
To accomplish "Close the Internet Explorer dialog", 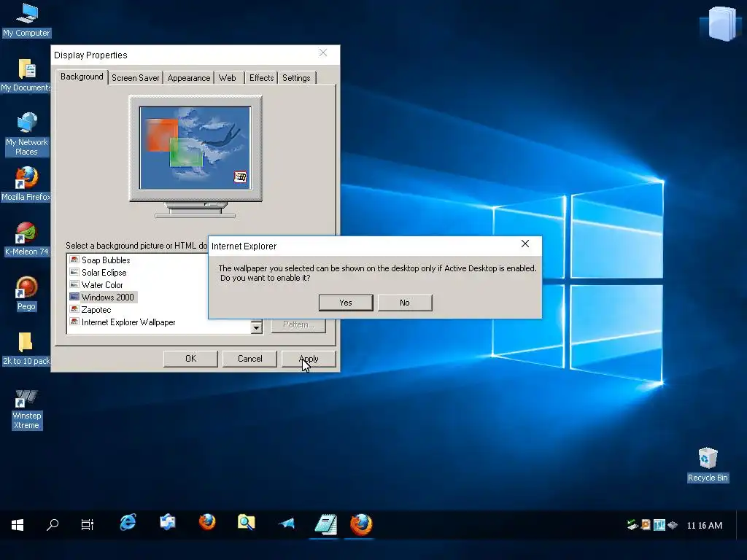I will [525, 244].
